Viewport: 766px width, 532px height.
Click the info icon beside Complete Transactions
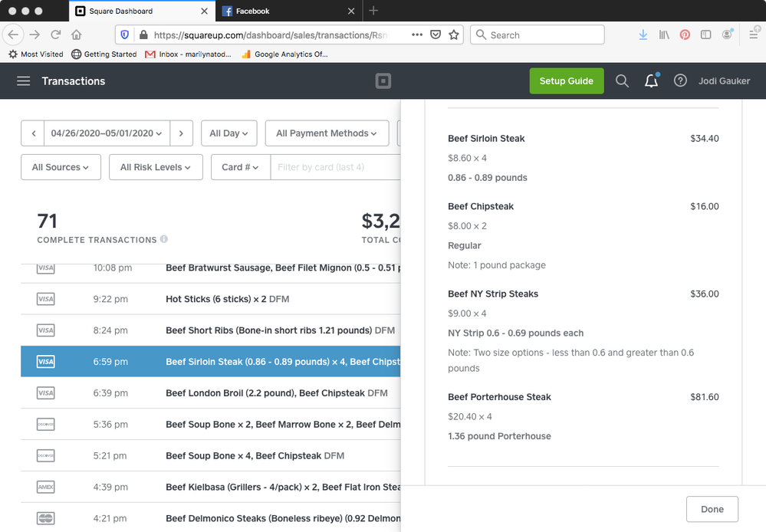164,240
